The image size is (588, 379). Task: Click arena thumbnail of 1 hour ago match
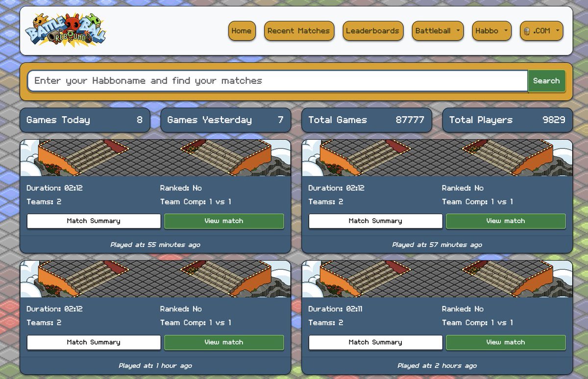[x=155, y=279]
